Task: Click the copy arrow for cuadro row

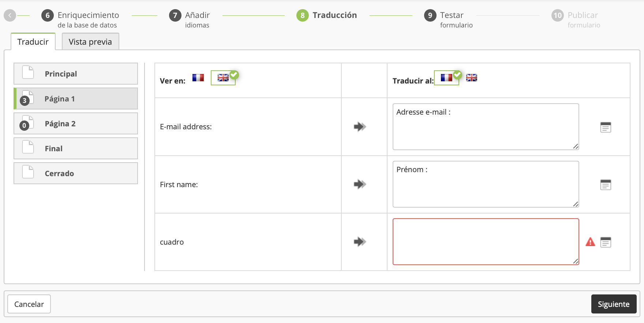Action: (x=360, y=242)
